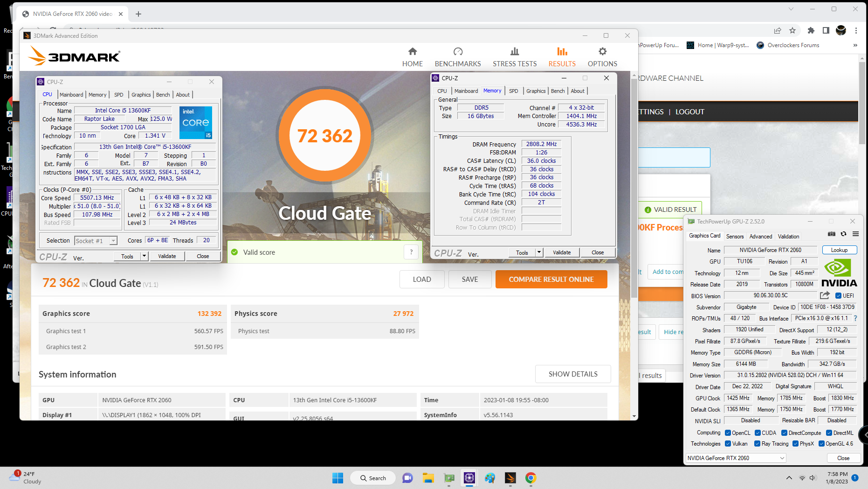
Task: Click SAVE button in 3DMark
Action: (470, 279)
